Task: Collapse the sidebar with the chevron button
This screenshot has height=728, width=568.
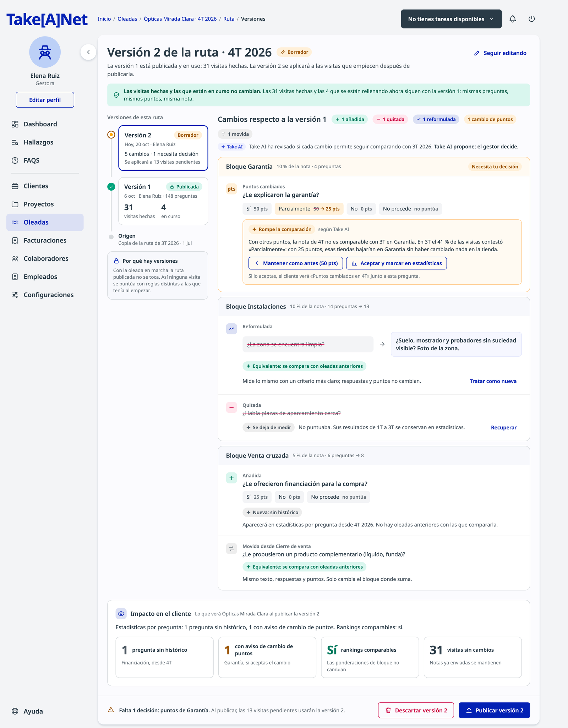Action: pos(88,52)
